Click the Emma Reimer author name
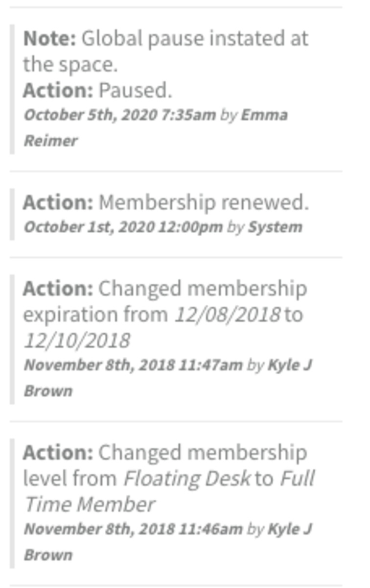Viewport: 370px width, 588px height. 156,127
